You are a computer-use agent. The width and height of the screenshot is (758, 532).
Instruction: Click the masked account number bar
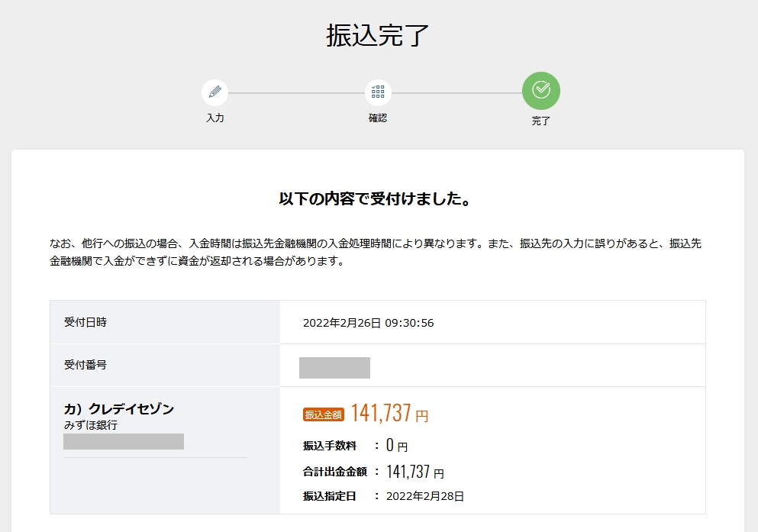coord(124,441)
